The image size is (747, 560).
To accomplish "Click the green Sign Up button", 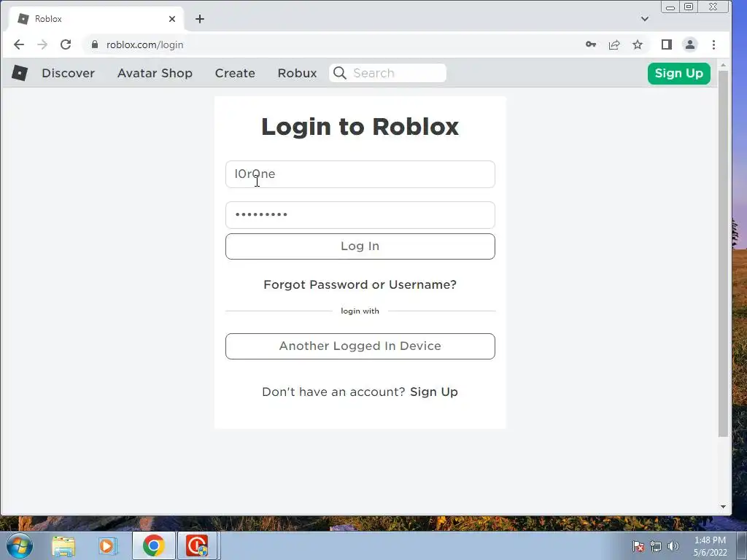I will tap(679, 74).
